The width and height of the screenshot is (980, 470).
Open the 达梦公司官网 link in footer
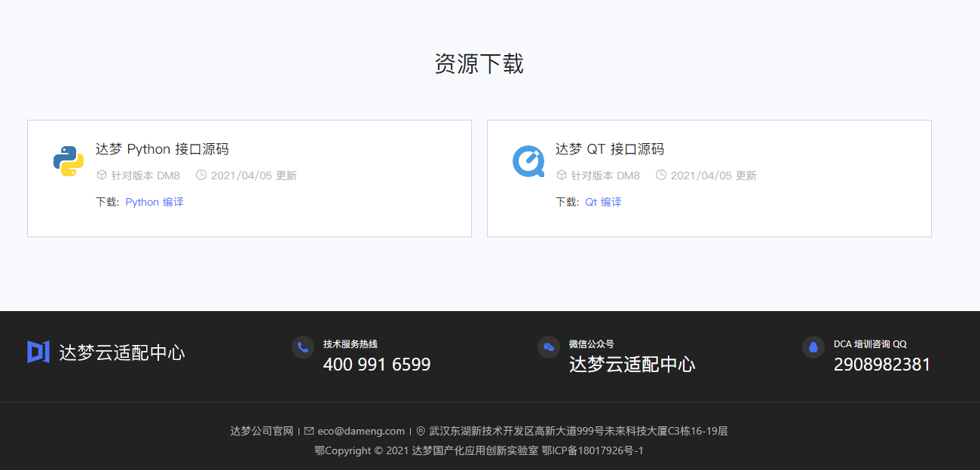[x=262, y=431]
